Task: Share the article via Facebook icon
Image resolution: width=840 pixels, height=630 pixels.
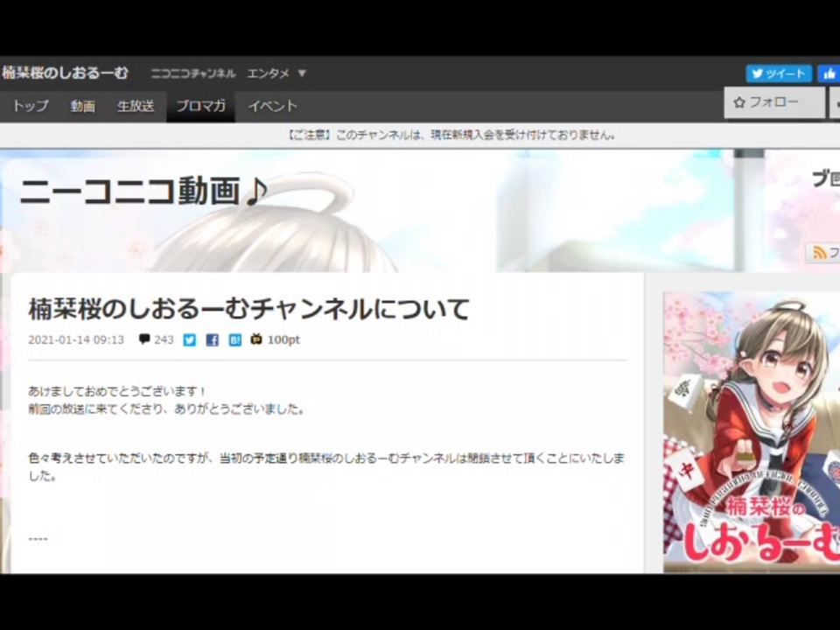Action: click(212, 339)
